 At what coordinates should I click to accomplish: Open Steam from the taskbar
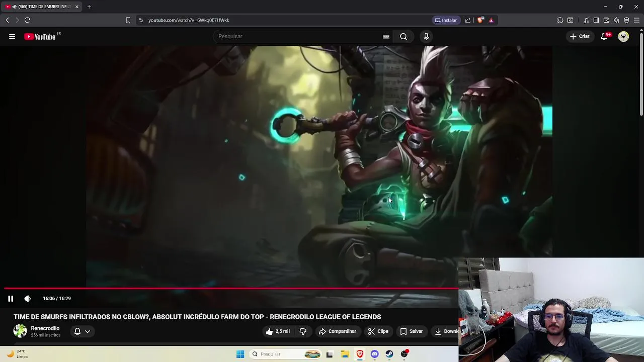tap(389, 354)
